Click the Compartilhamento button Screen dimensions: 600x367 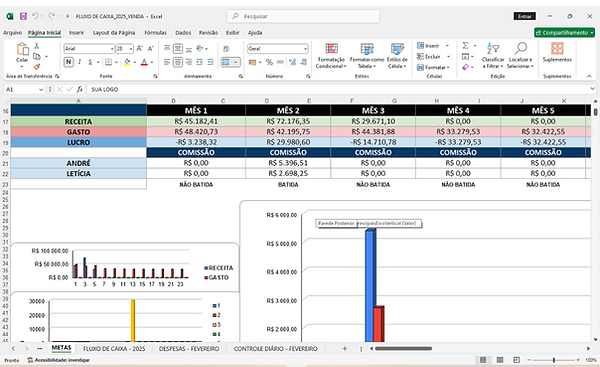(x=564, y=33)
